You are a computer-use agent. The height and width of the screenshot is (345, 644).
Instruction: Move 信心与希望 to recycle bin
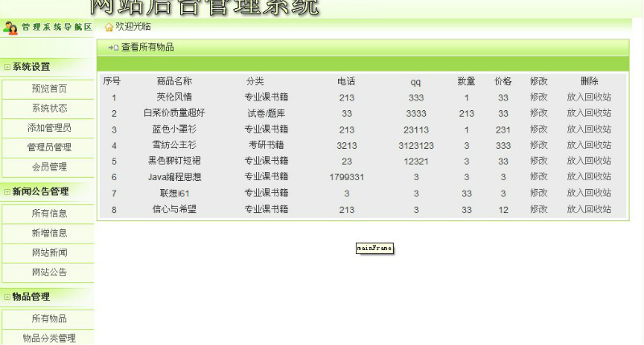[588, 209]
